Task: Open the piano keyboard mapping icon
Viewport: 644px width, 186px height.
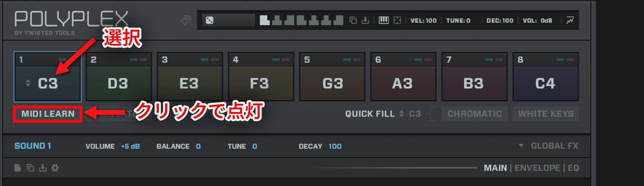Action: pos(383,21)
